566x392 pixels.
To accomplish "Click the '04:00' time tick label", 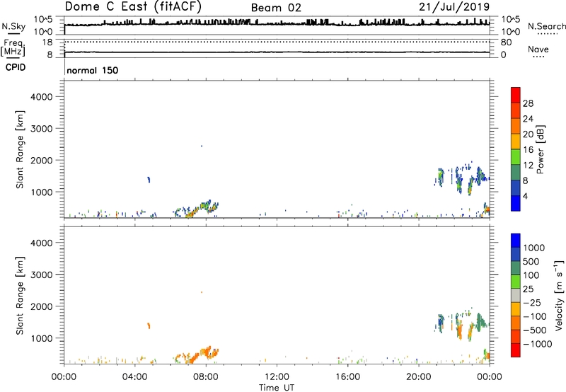I will click(134, 377).
